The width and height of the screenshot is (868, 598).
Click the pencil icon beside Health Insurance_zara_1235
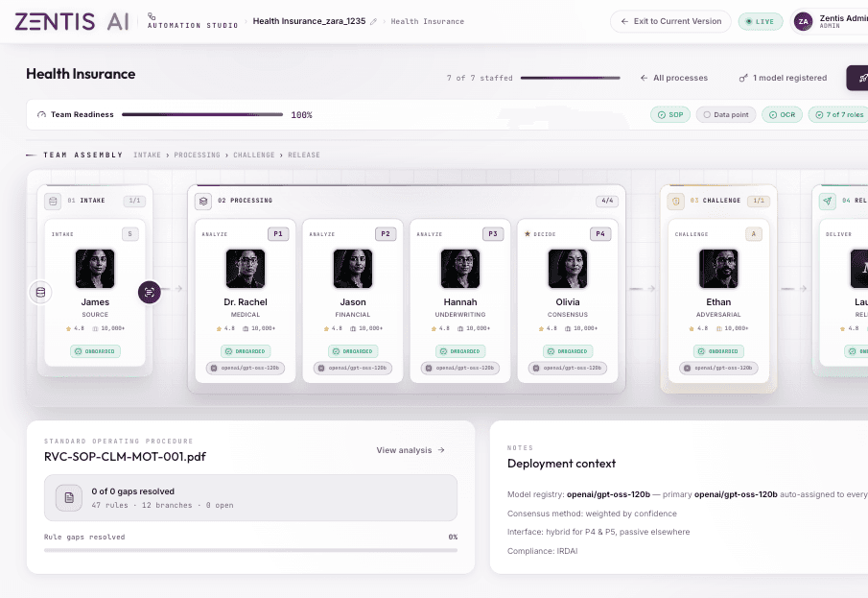(374, 22)
